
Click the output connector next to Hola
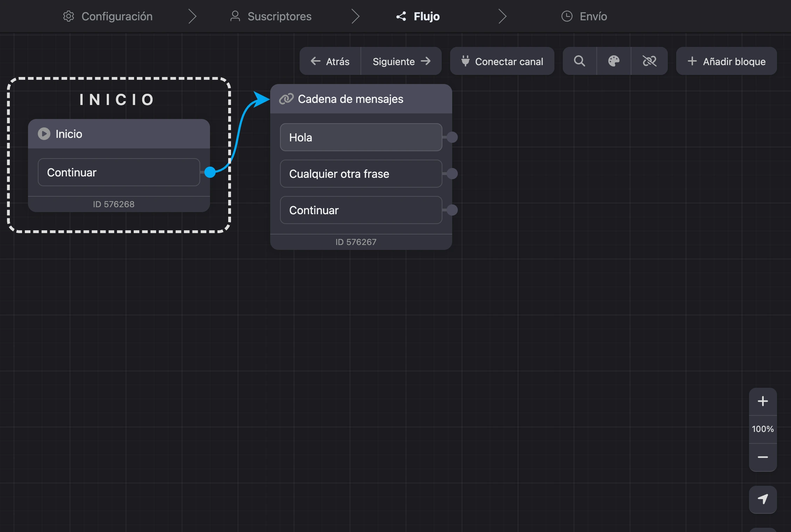click(452, 137)
